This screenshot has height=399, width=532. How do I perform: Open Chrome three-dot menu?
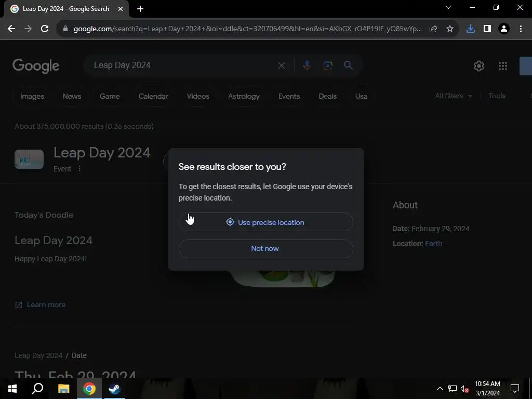[x=521, y=29]
